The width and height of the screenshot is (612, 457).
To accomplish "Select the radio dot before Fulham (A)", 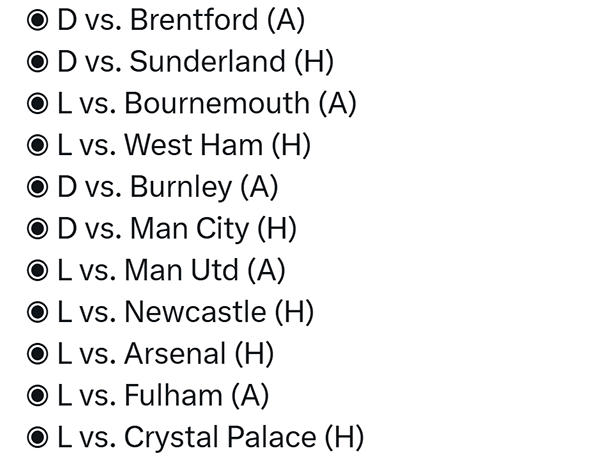I will tap(40, 397).
